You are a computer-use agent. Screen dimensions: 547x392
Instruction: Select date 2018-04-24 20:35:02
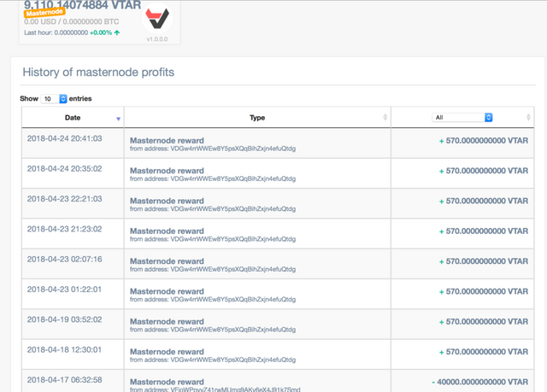pyautogui.click(x=65, y=168)
